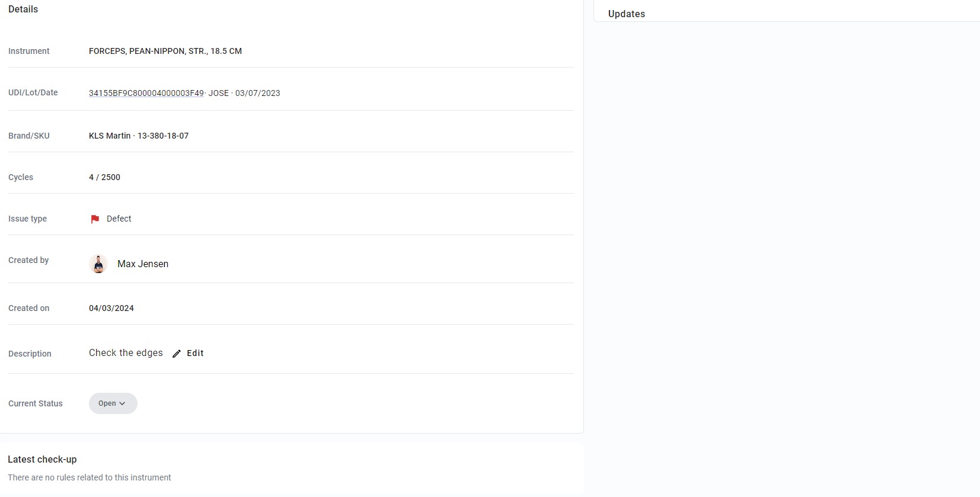Click the created on date 04/03/2024
This screenshot has height=497, width=980.
pyautogui.click(x=111, y=308)
